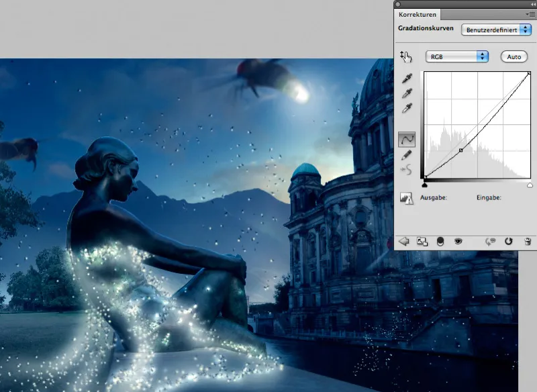Delete this adjustment layer trash icon
The height and width of the screenshot is (392, 537).
pos(528,242)
